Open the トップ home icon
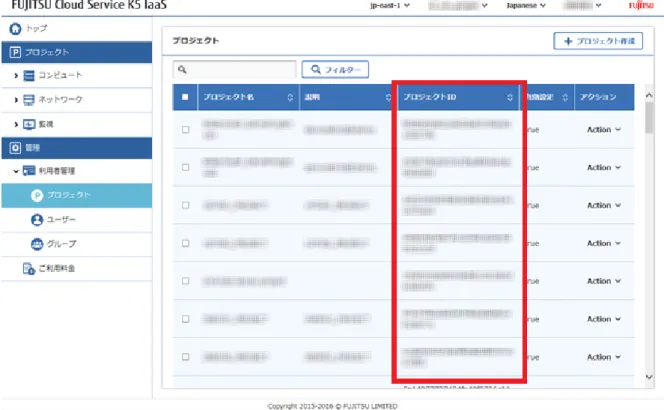Screen dimensions: 664x410 click(x=15, y=29)
